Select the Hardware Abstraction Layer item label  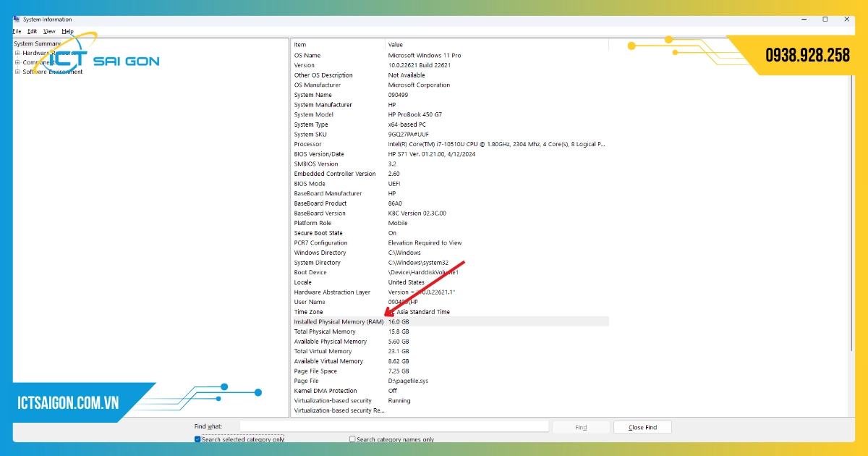(x=332, y=292)
